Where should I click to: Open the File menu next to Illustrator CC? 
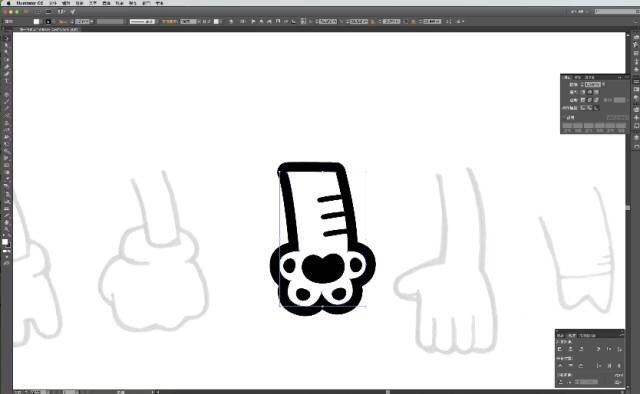[x=53, y=3]
